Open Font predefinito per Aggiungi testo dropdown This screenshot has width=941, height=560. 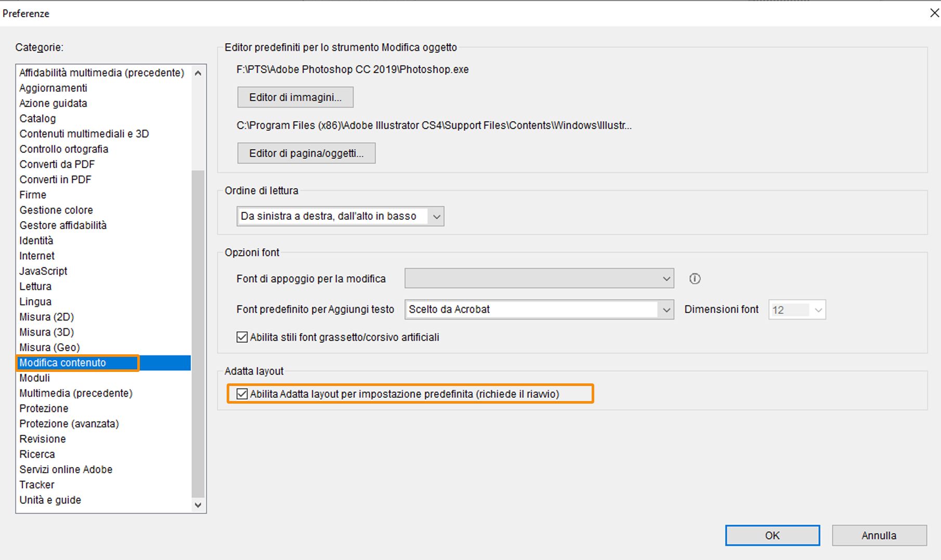pos(539,310)
